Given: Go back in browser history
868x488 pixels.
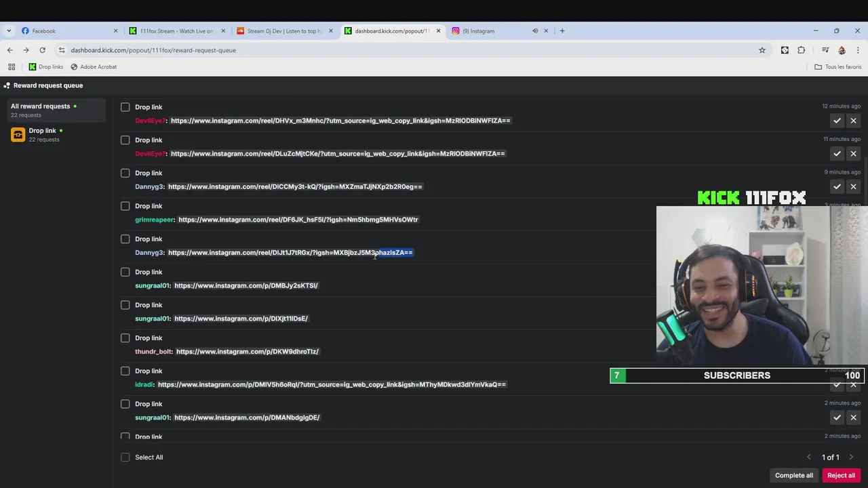Looking at the screenshot, I should coord(9,50).
